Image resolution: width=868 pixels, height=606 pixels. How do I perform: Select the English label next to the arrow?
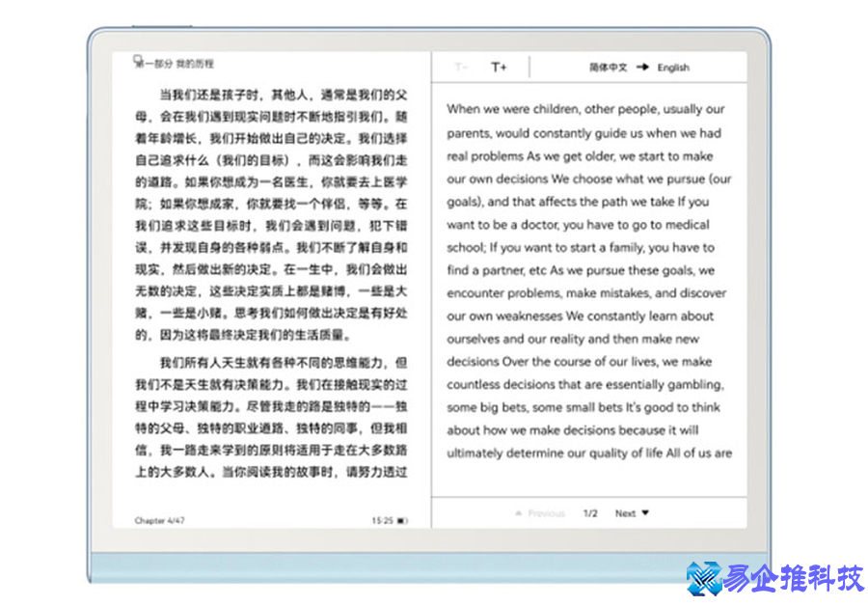coord(672,68)
